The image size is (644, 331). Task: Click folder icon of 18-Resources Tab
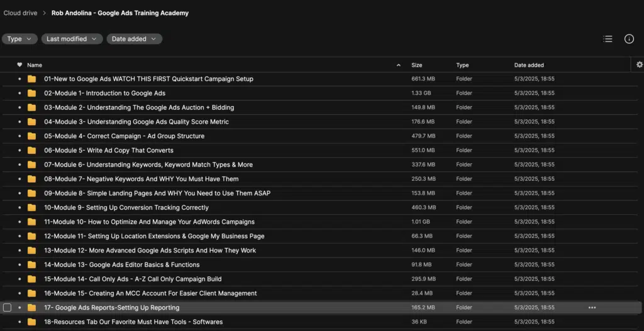click(x=31, y=322)
